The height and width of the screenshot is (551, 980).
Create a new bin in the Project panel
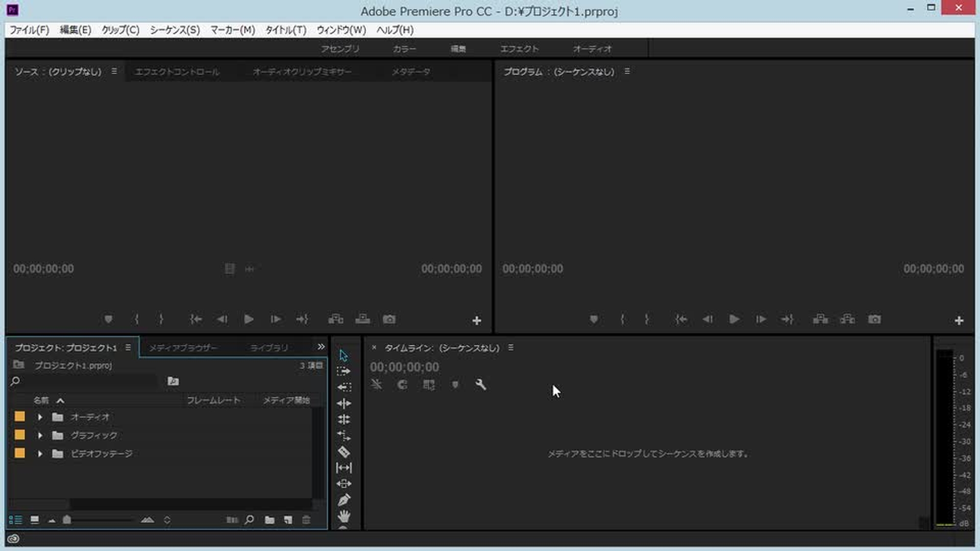[269, 520]
